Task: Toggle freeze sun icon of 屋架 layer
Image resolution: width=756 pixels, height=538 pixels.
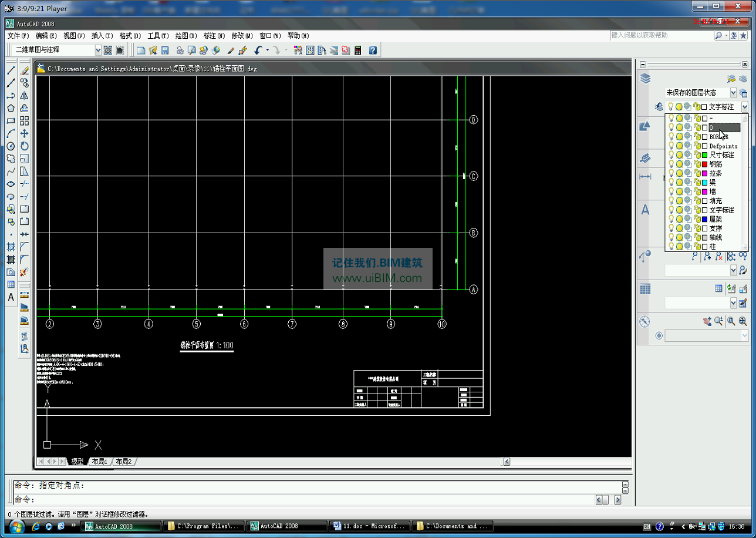Action: tap(679, 219)
